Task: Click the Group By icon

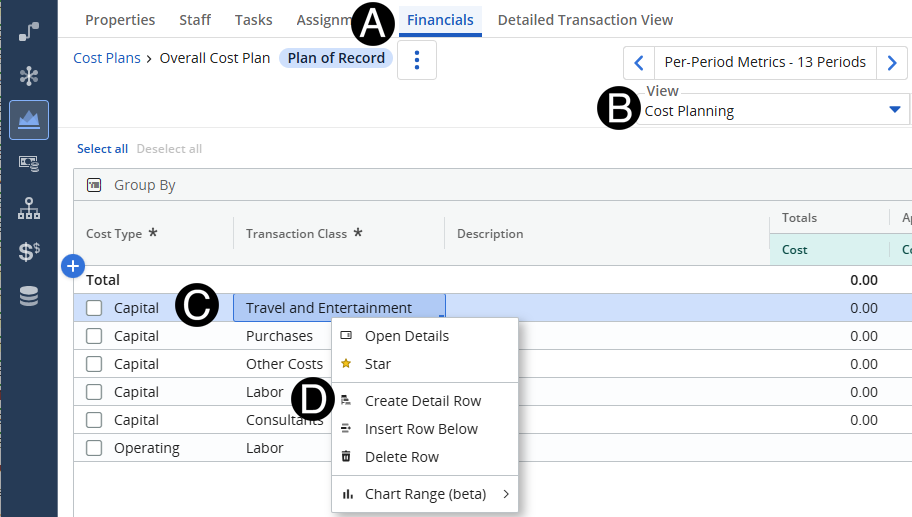Action: click(x=94, y=185)
